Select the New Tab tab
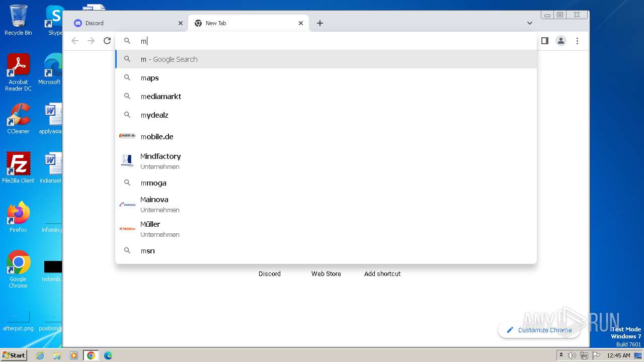Image resolution: width=644 pixels, height=362 pixels. tap(249, 23)
